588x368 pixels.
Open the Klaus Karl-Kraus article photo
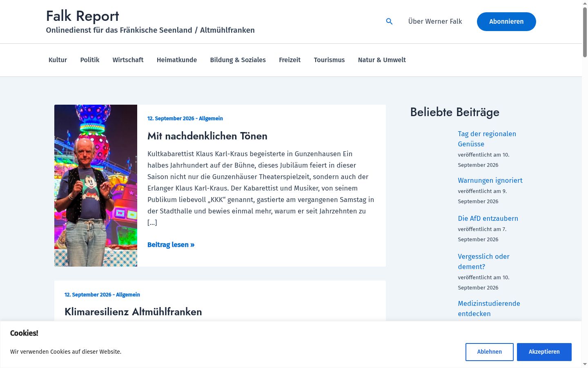click(x=96, y=186)
